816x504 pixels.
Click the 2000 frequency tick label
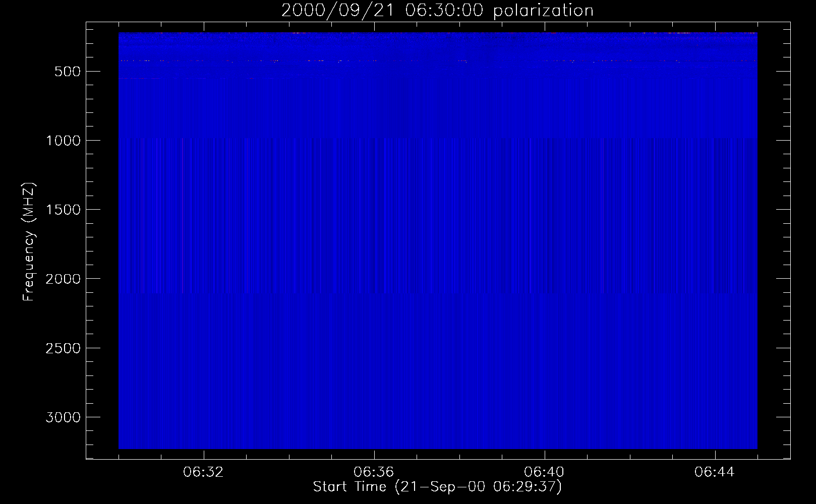63,279
